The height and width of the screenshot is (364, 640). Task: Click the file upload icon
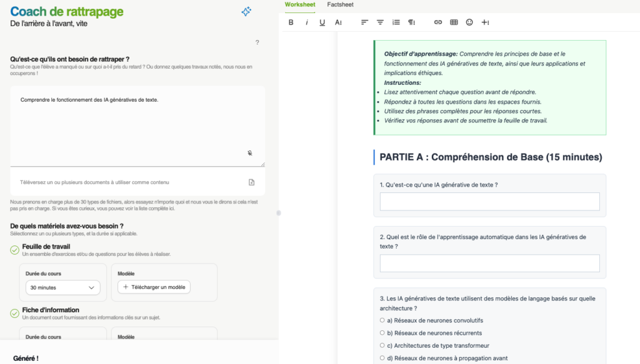click(x=251, y=182)
